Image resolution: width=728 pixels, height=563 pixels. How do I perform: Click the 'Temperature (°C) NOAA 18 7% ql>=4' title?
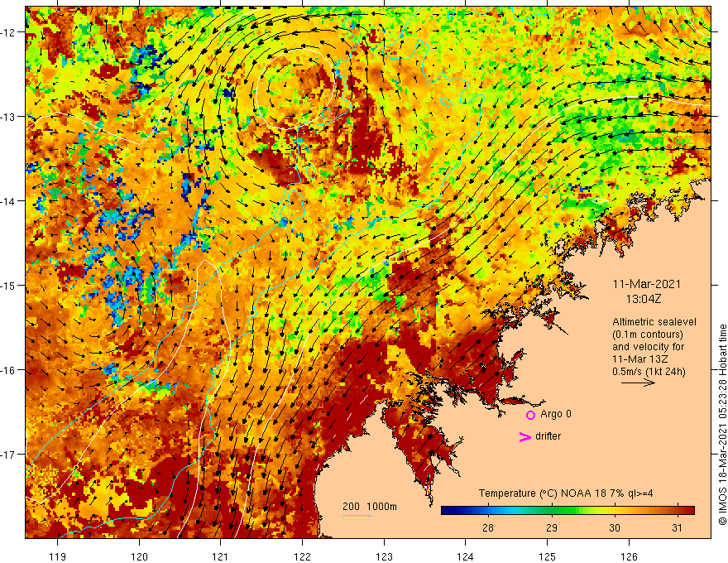pos(566,493)
